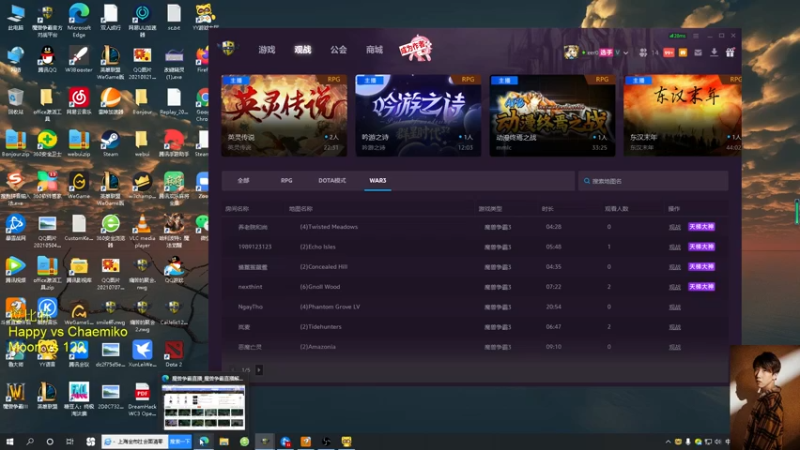Click the map name search field
800x450 pixels.
[x=653, y=181]
